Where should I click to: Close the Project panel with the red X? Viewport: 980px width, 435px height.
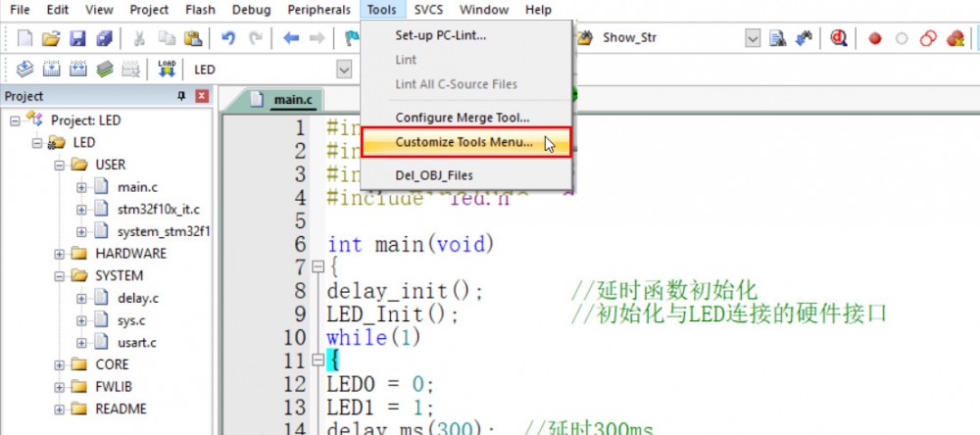tap(201, 96)
